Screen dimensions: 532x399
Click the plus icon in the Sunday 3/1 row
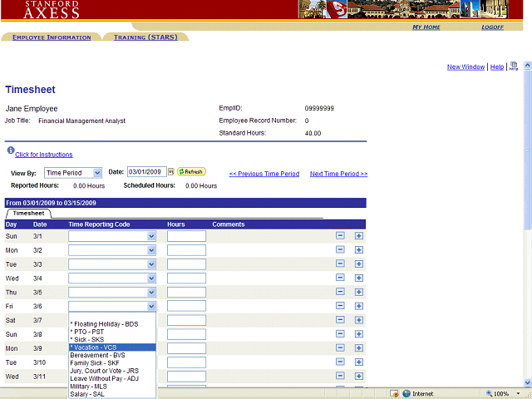(x=359, y=236)
